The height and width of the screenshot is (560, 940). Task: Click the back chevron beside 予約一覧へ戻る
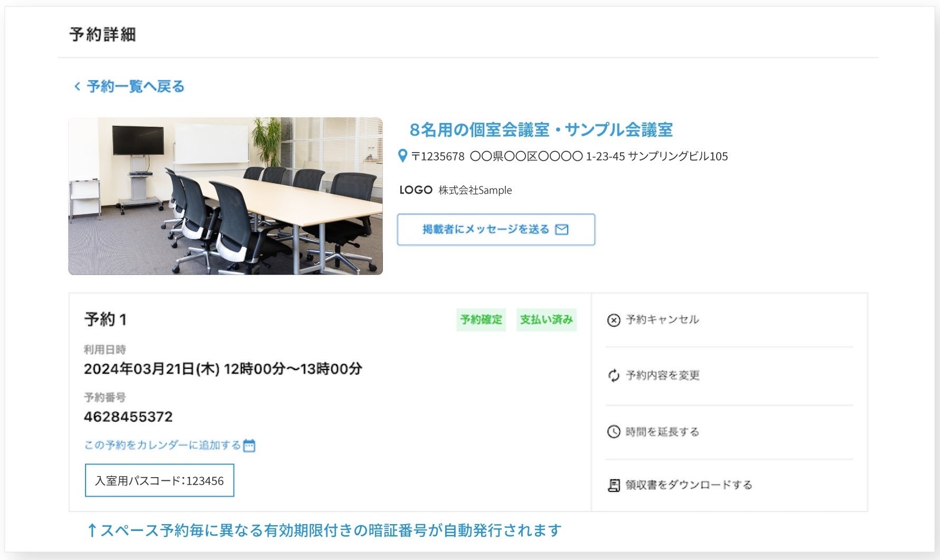click(77, 86)
